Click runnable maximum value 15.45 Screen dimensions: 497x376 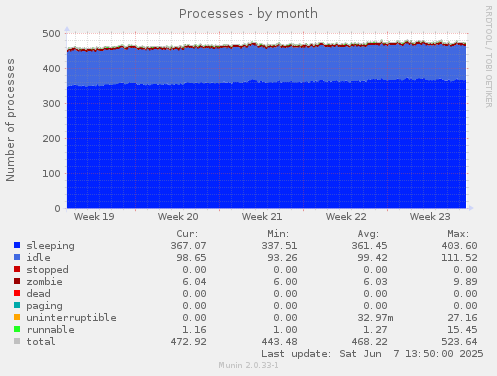pyautogui.click(x=462, y=330)
